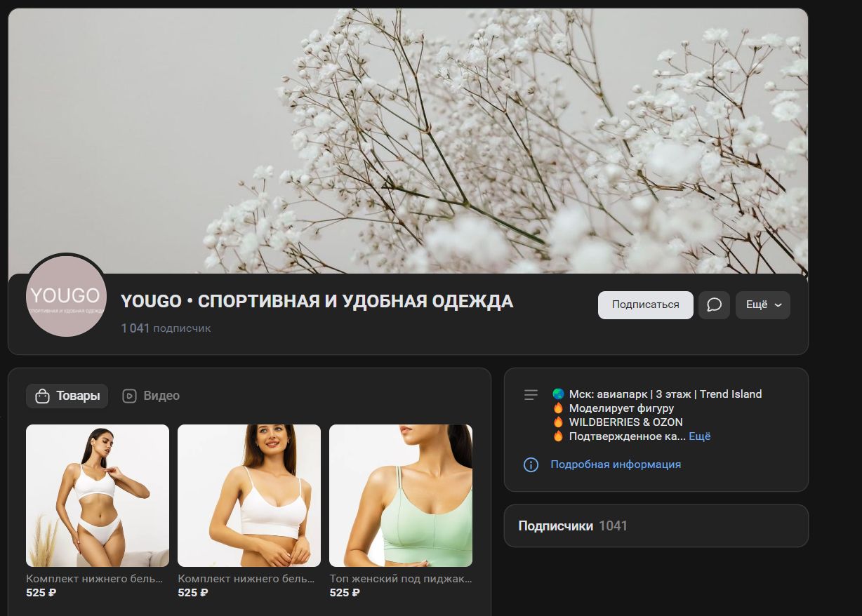Click the description lines icon in info panel
Image resolution: width=862 pixels, height=616 pixels.
[x=531, y=395]
